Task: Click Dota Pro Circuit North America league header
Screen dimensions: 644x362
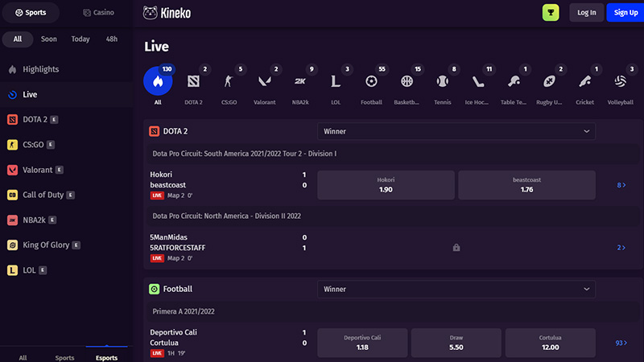Action: [x=393, y=216]
